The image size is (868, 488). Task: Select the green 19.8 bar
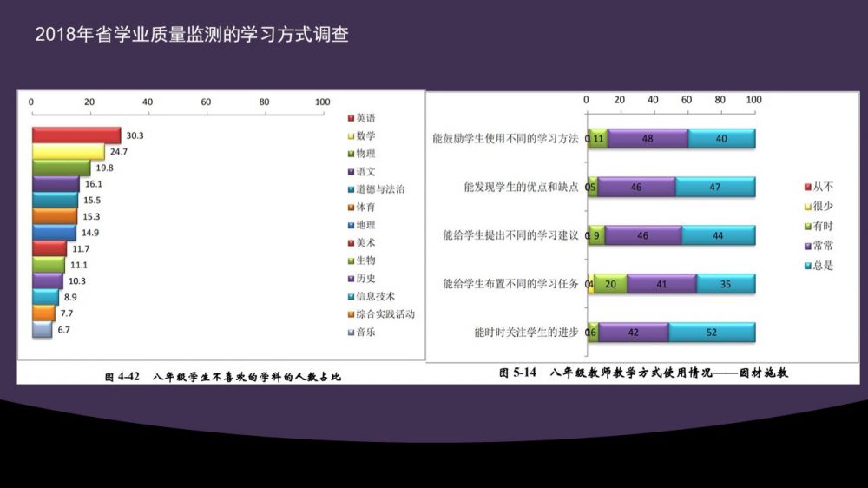click(61, 168)
